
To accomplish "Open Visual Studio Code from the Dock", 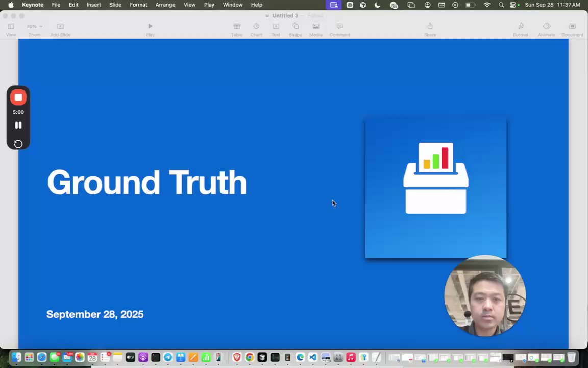I will [313, 357].
